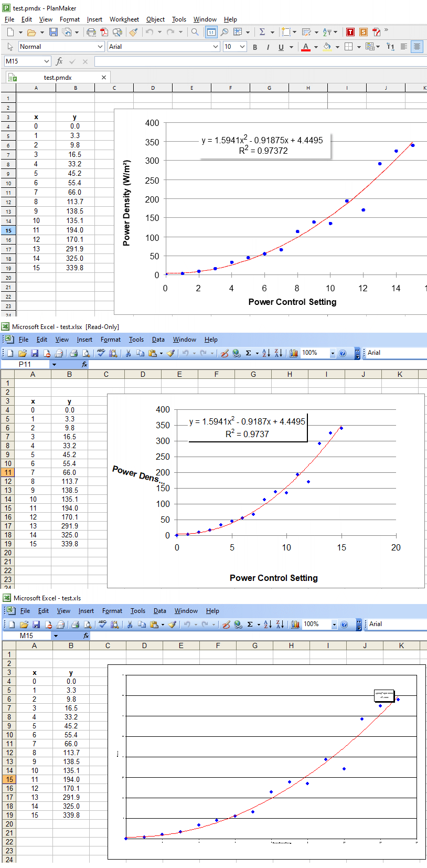Click Format Painter in test.xlsx Excel toolbar
The image size is (427, 868).
click(171, 353)
